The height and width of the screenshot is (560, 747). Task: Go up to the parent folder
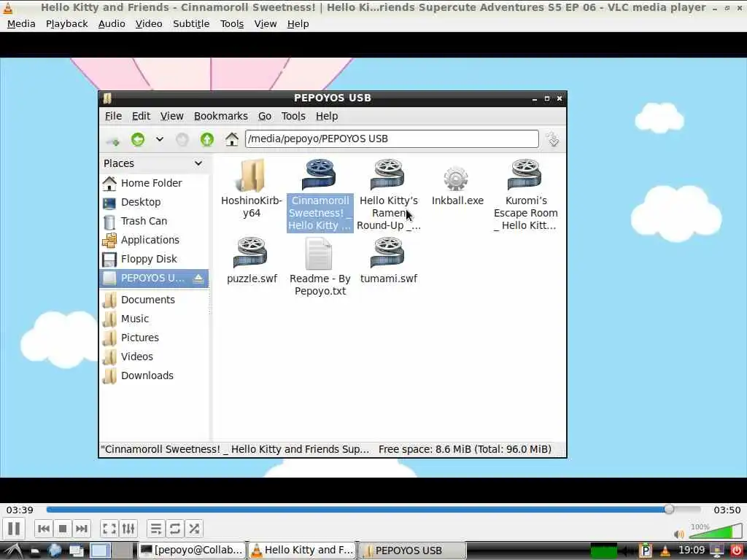click(206, 139)
